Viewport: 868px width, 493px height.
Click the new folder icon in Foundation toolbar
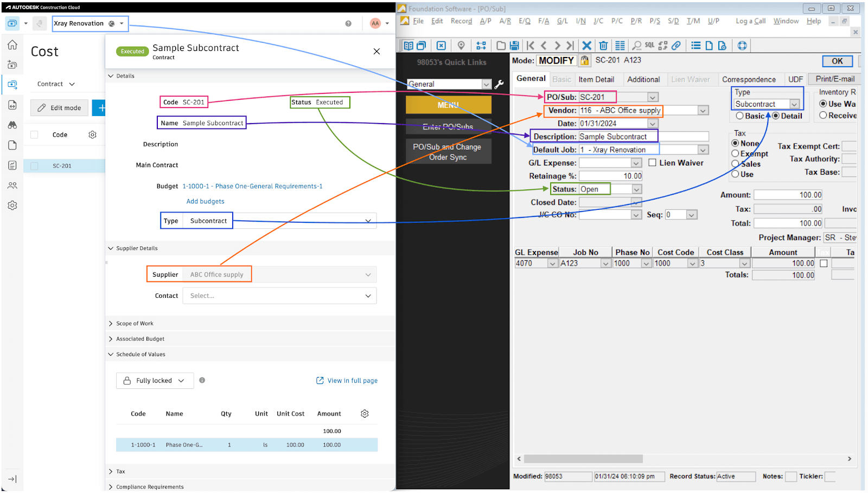[501, 46]
